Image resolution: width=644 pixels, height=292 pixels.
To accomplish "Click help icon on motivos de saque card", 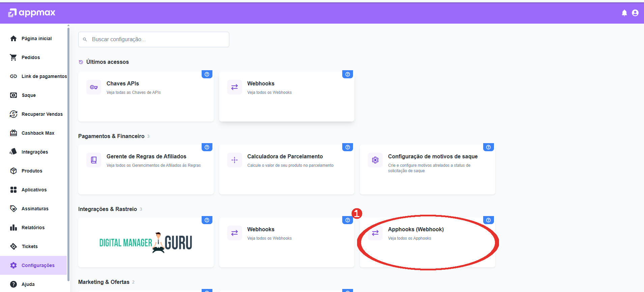I will 489,147.
